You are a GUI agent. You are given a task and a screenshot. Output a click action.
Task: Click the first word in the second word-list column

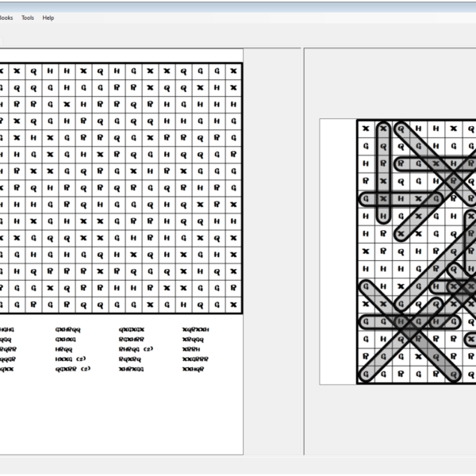coord(68,328)
